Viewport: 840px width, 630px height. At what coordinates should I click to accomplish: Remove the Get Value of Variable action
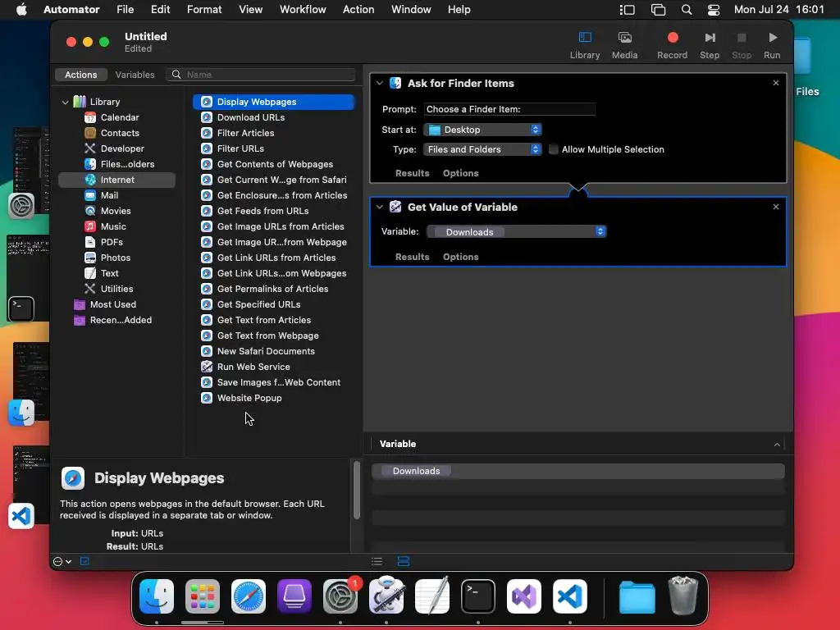click(x=775, y=206)
